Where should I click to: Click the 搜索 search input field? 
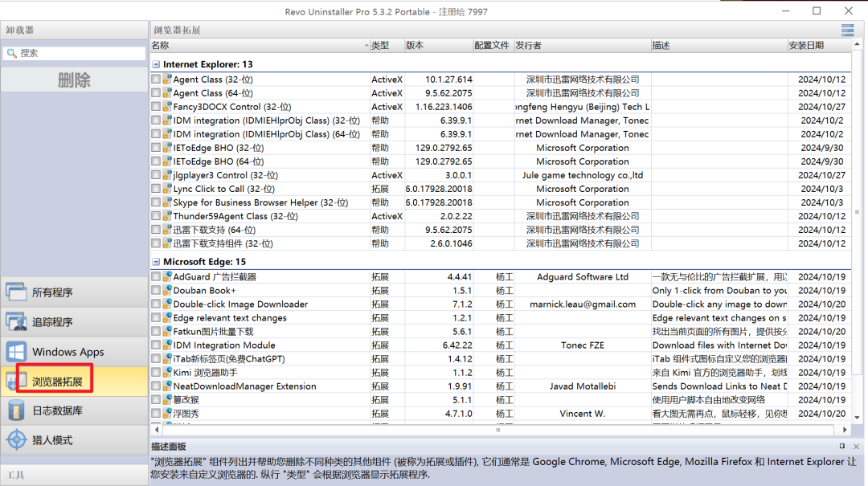pos(75,53)
